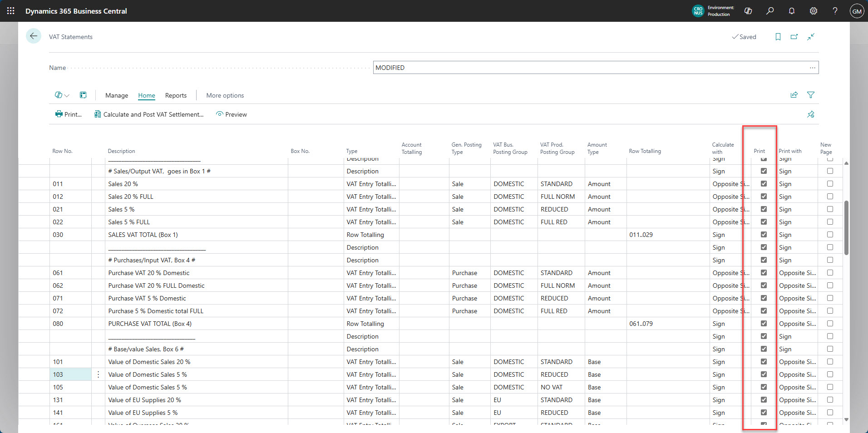Viewport: 868px width, 433px height.
Task: Open the Manage menu
Action: (x=117, y=95)
